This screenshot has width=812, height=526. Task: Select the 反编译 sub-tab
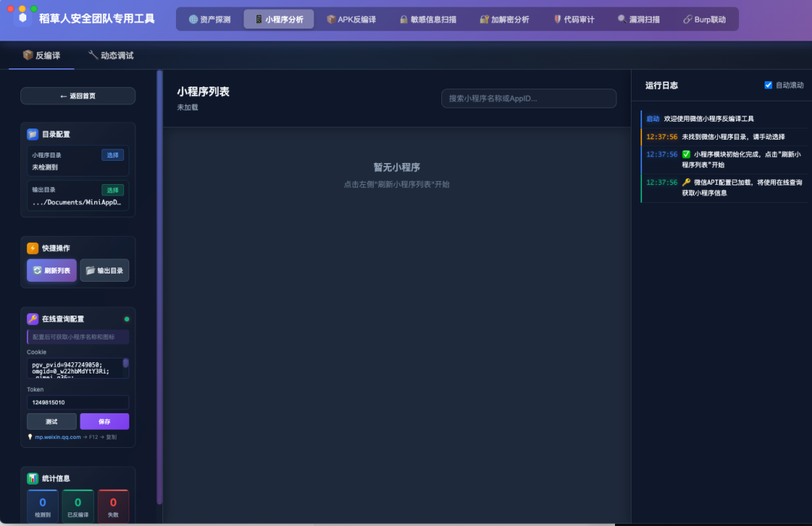point(41,56)
